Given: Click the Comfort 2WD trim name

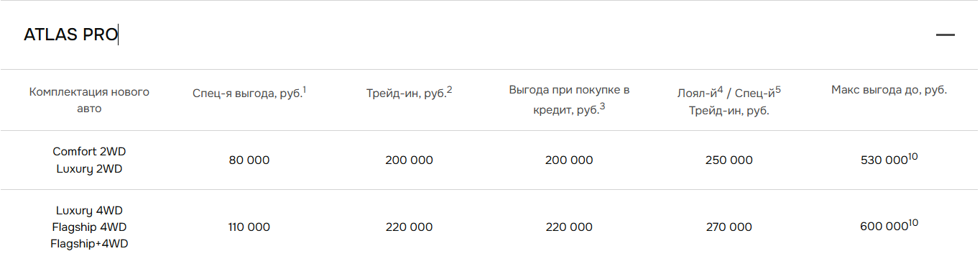Looking at the screenshot, I should point(89,151).
